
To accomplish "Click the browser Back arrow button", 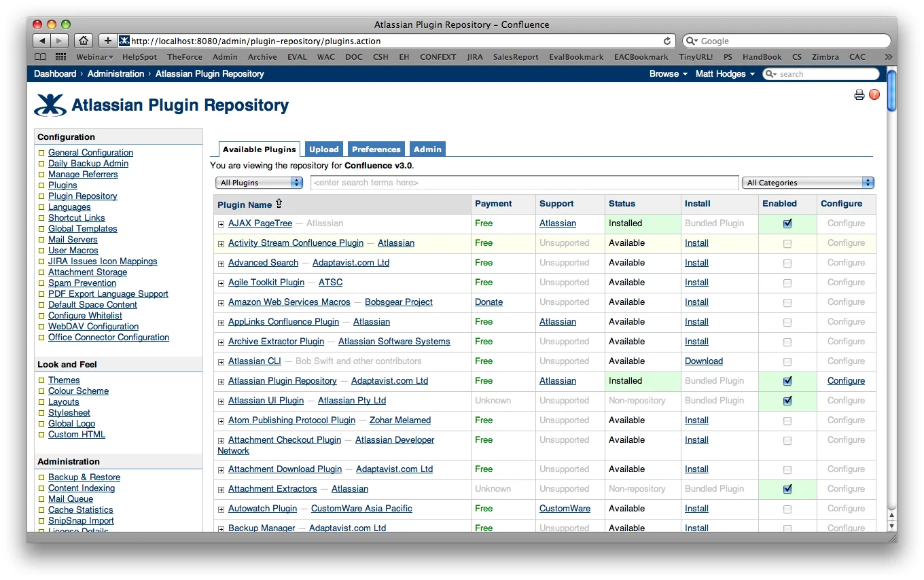I will (x=42, y=41).
